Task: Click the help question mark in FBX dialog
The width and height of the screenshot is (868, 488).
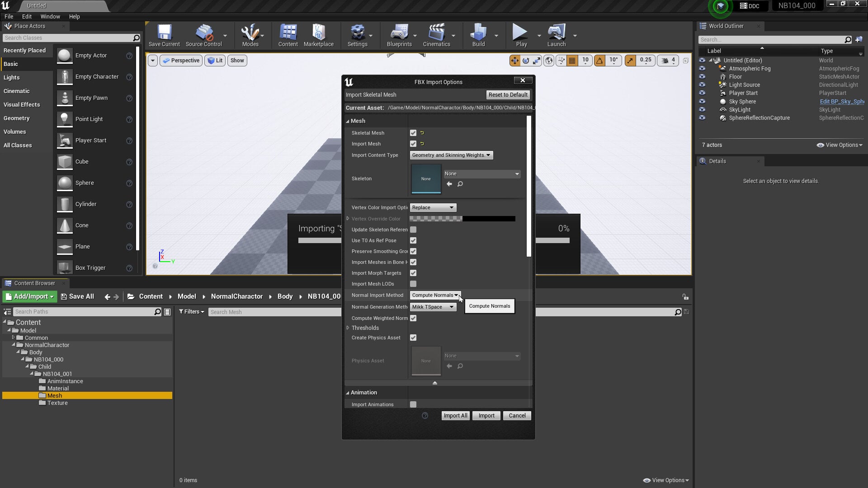Action: tap(425, 416)
